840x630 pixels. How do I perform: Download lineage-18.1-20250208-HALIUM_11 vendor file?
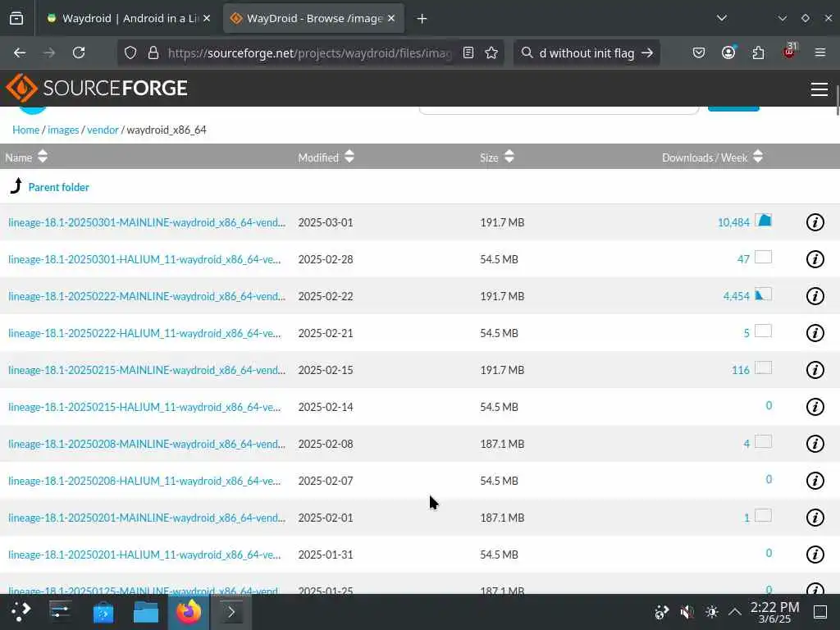tap(144, 481)
